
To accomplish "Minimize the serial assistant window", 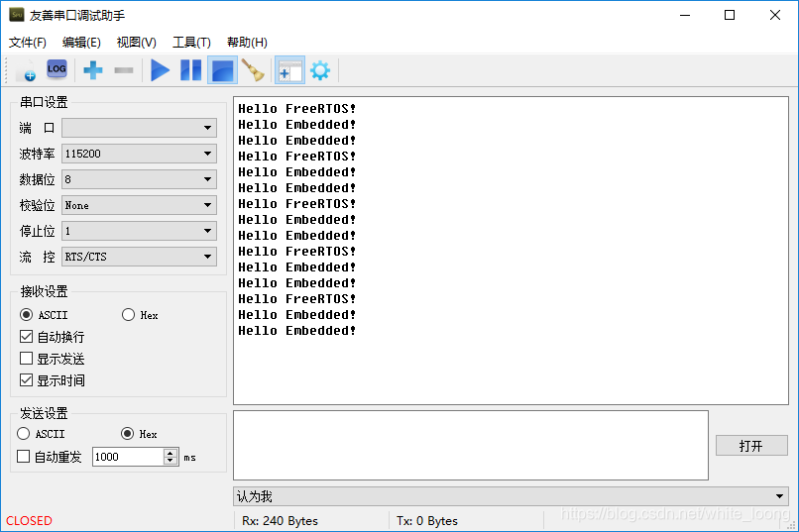I will coord(685,15).
